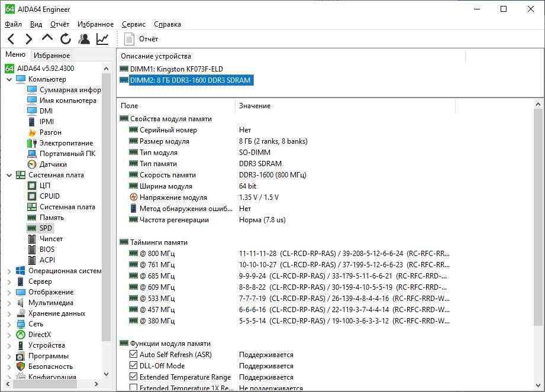The height and width of the screenshot is (392, 545).
Task: Click the Напряжение модуля lightning icon
Action: coord(134,197)
